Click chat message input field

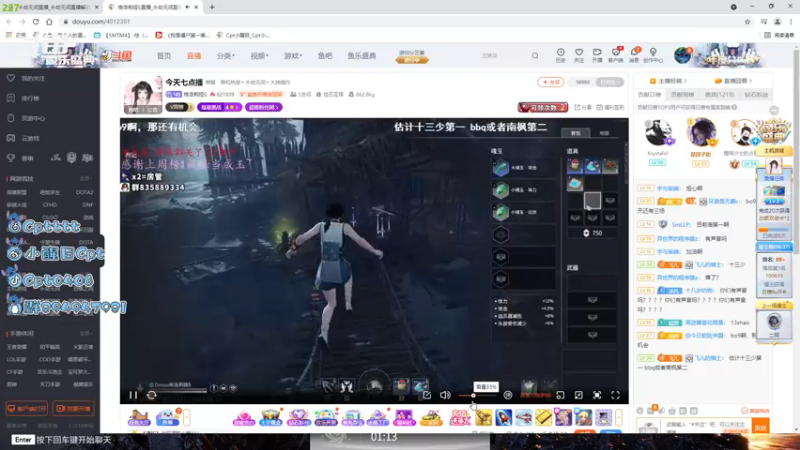tap(706, 426)
